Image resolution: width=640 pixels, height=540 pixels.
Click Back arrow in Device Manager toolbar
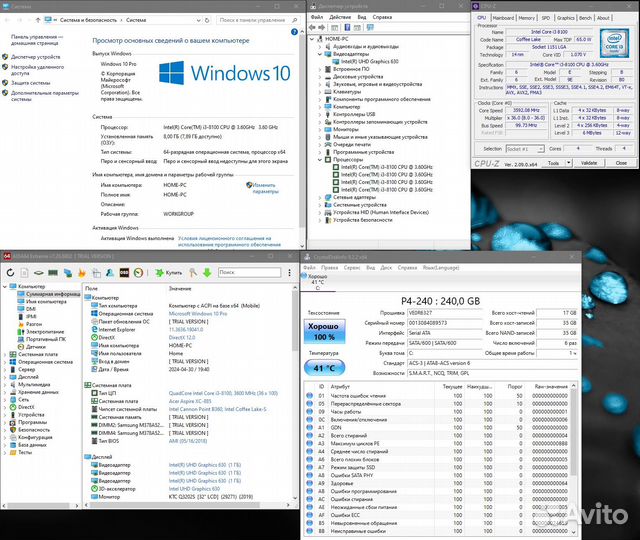coord(313,27)
